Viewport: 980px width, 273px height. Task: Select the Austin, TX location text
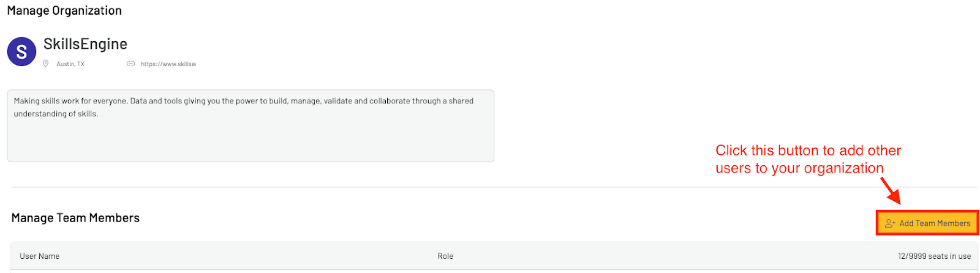pyautogui.click(x=70, y=64)
